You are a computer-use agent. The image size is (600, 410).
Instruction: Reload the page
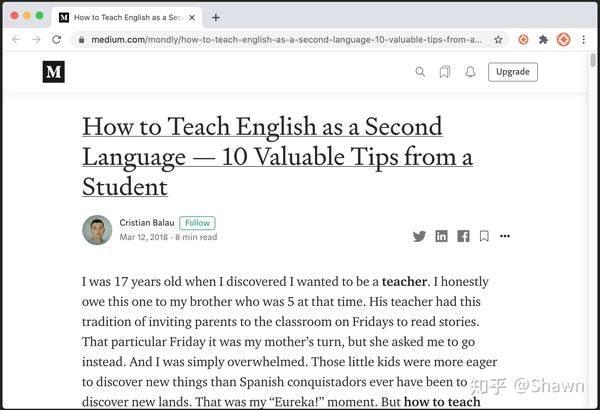tap(57, 39)
